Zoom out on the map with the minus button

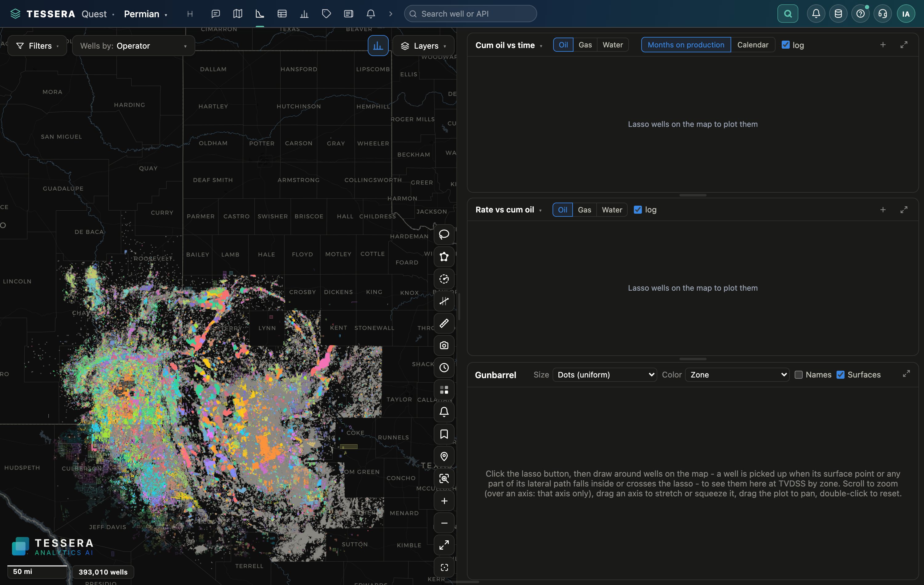444,523
